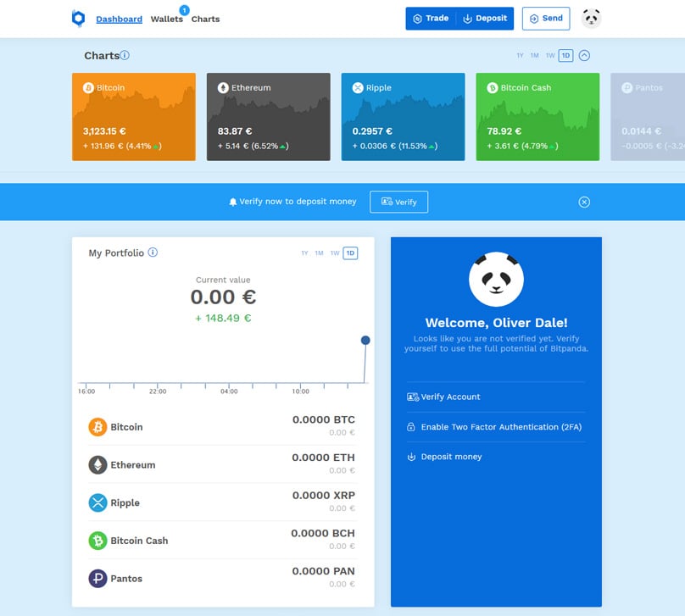685x616 pixels.
Task: Click the 0.0000 BTC balance value
Action: 323,419
